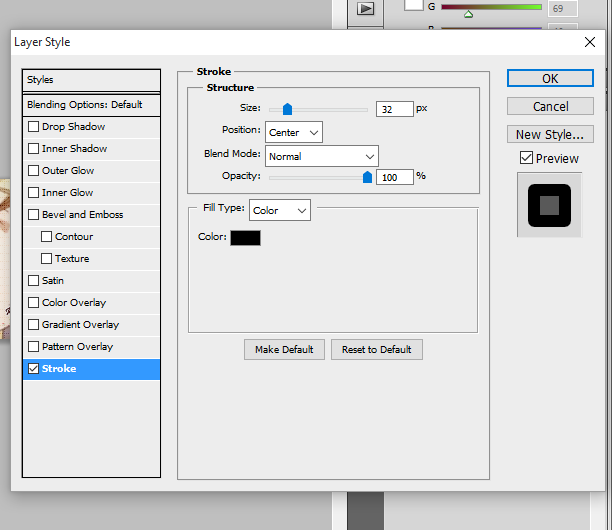612x530 pixels.
Task: Open the Styles list entry
Action: click(x=91, y=80)
